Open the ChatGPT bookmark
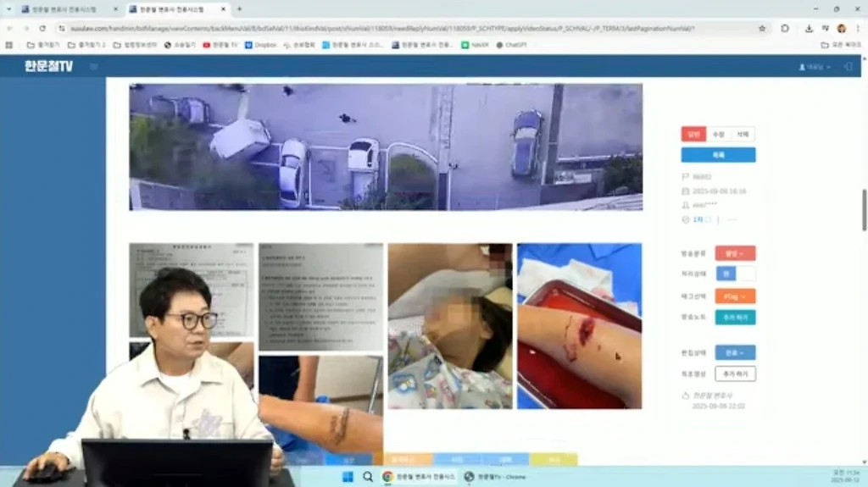 coord(511,45)
